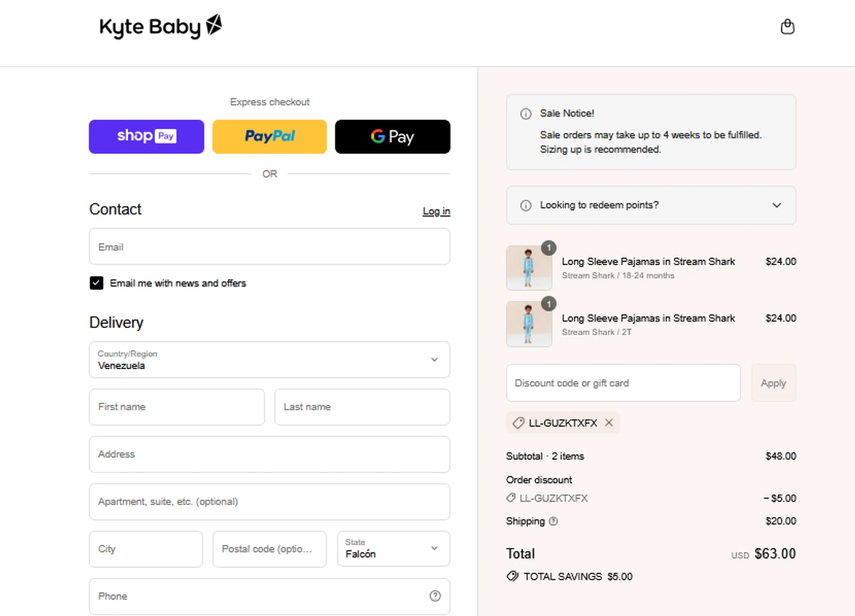
Task: Focus the Address field
Action: [270, 454]
